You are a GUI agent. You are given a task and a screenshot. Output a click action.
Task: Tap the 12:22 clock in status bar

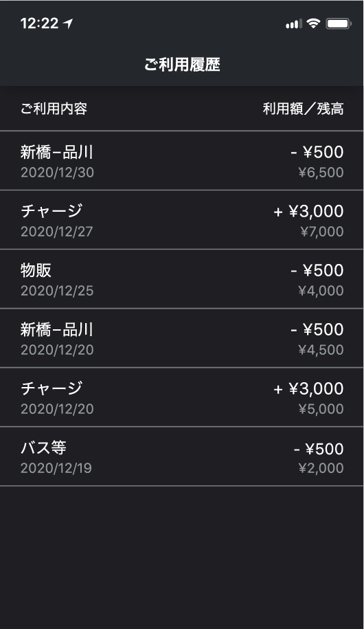(39, 23)
